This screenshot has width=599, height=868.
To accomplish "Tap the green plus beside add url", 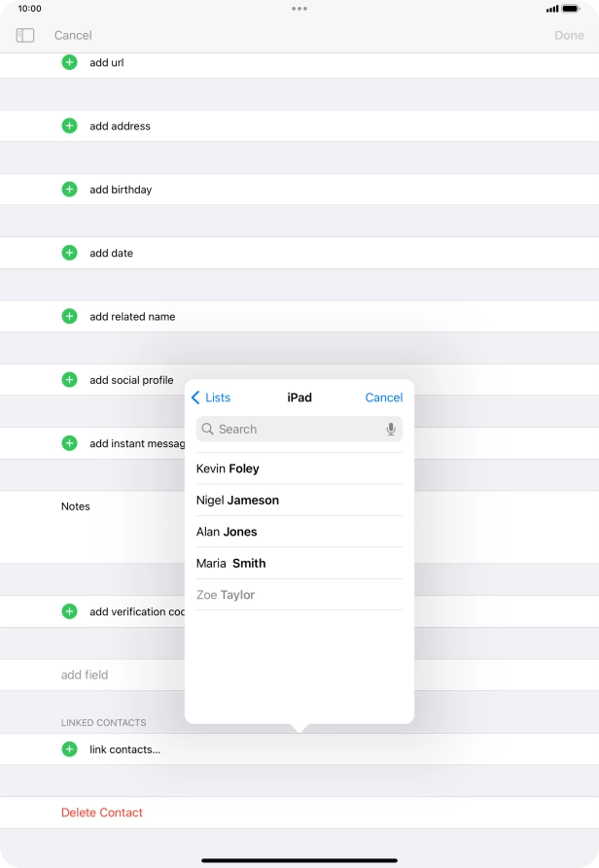I will click(x=69, y=62).
